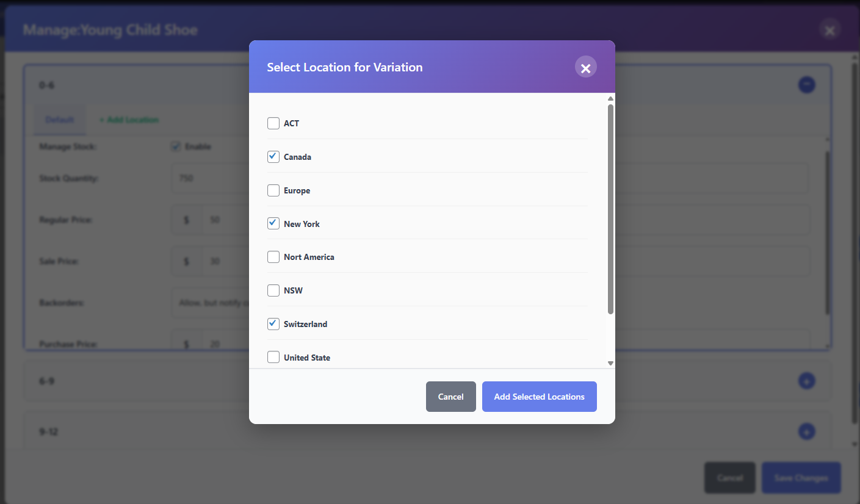The image size is (860, 504).
Task: Click the Save Changes button
Action: click(x=801, y=478)
